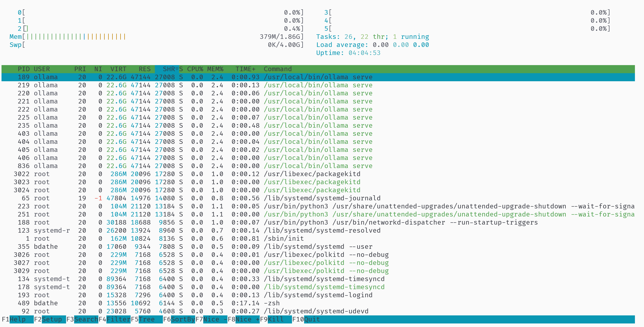Sort by the MEM% column header
The image size is (644, 327).
pyautogui.click(x=215, y=69)
